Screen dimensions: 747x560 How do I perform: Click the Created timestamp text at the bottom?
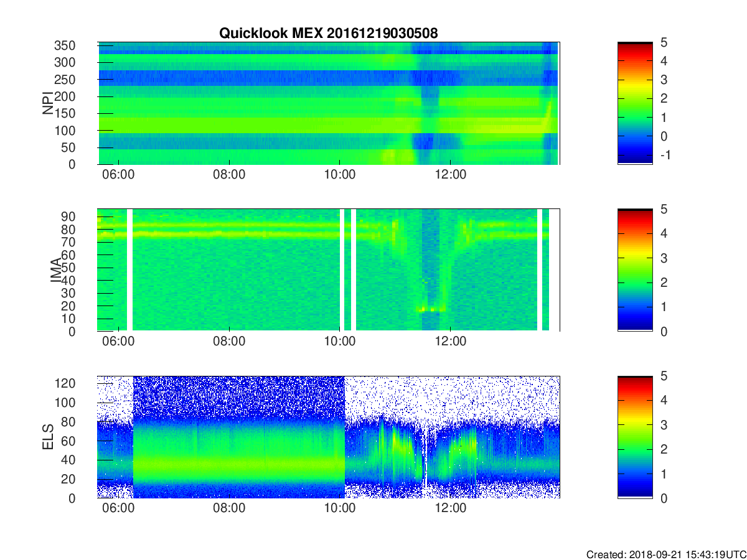click(665, 554)
